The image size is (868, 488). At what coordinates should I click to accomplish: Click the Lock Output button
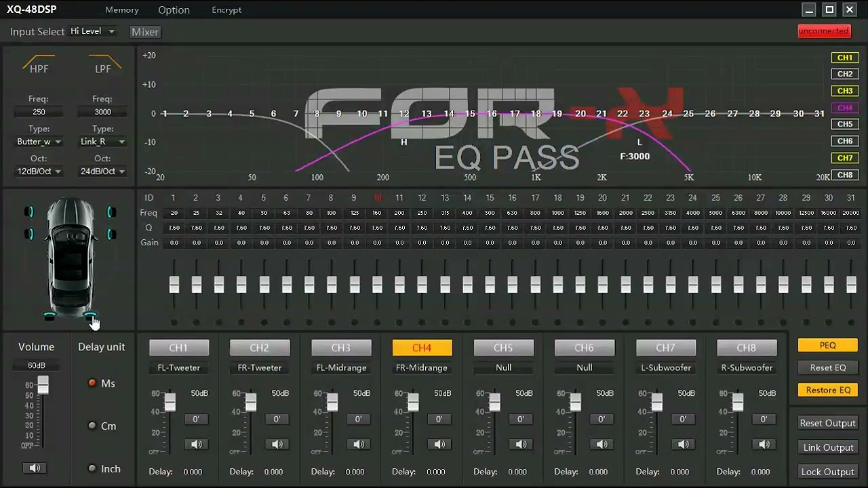pos(827,472)
